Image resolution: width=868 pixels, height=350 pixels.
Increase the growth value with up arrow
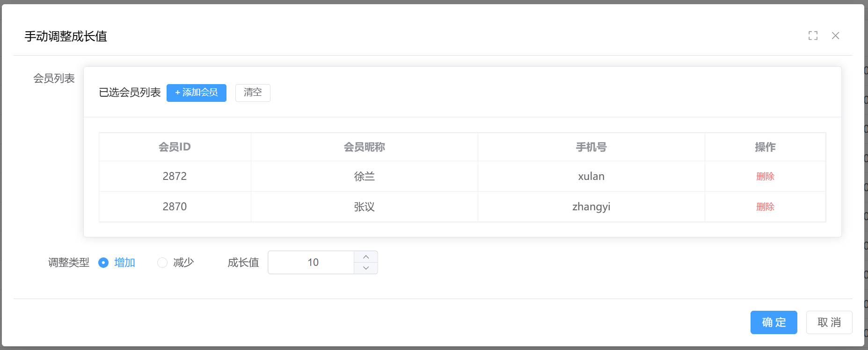pos(366,257)
